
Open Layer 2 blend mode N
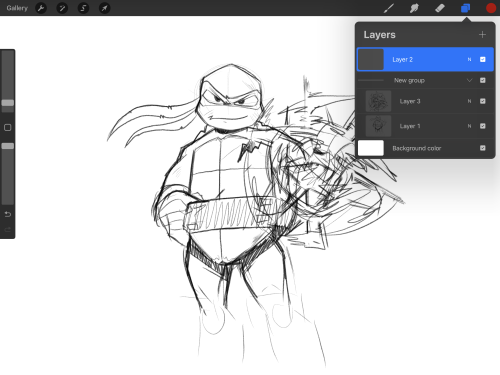pyautogui.click(x=469, y=59)
